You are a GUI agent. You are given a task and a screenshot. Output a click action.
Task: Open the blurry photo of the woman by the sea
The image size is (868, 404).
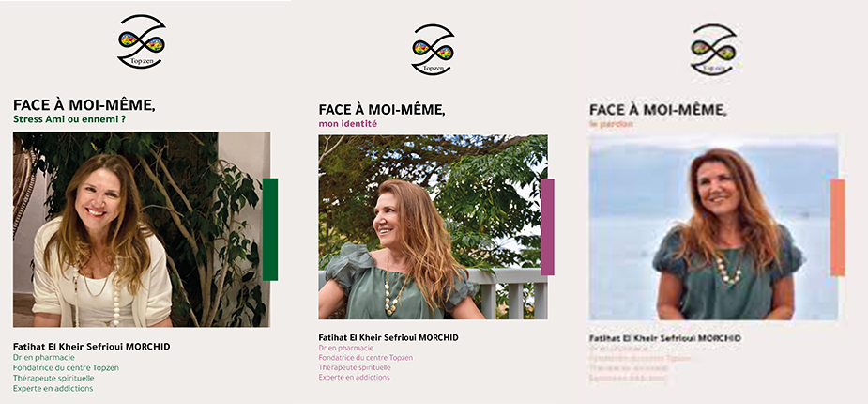[713, 228]
